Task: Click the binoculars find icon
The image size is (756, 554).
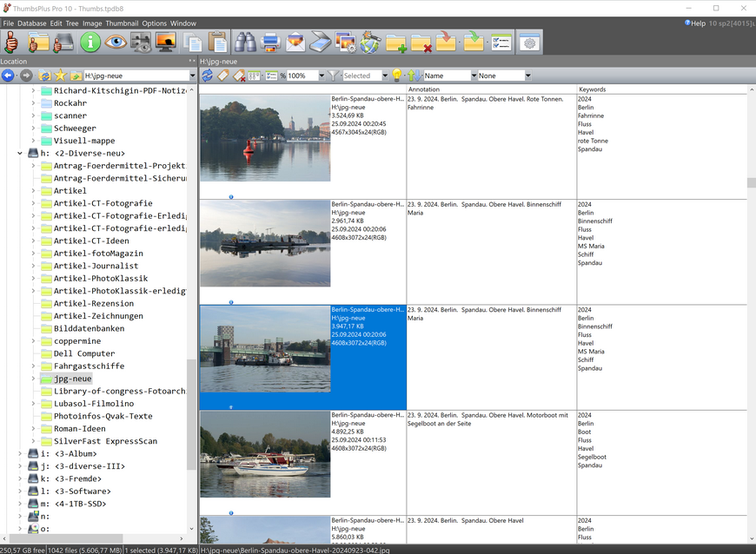Action: pos(246,42)
